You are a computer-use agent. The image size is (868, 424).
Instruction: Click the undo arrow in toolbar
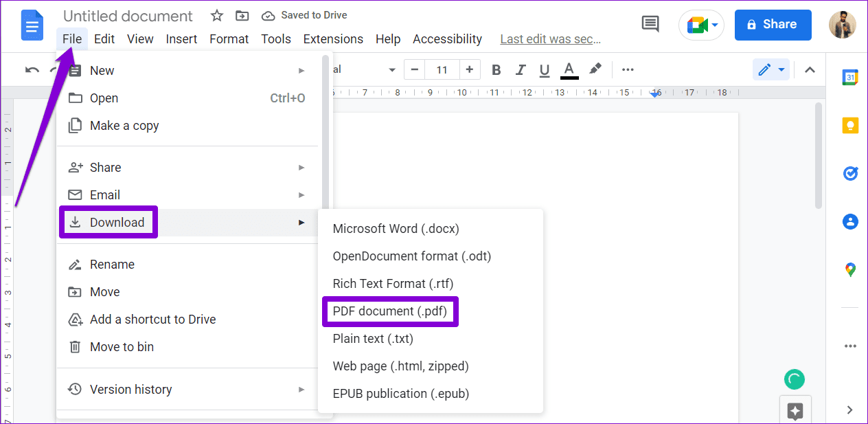coord(32,69)
